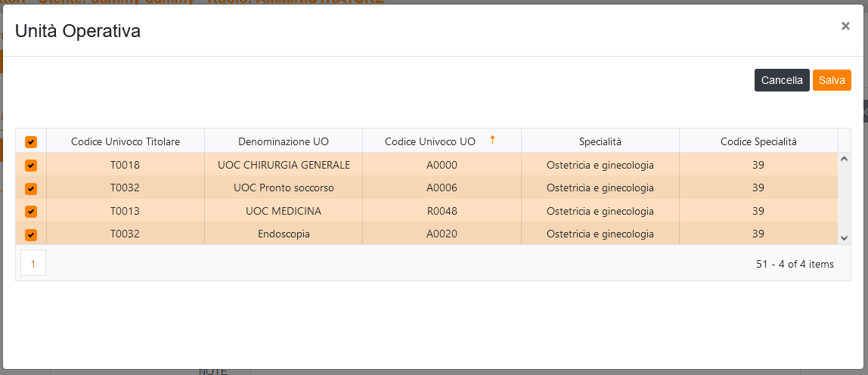This screenshot has height=375, width=868.
Task: Sort by Codice Univoco Titolare column
Action: (126, 141)
